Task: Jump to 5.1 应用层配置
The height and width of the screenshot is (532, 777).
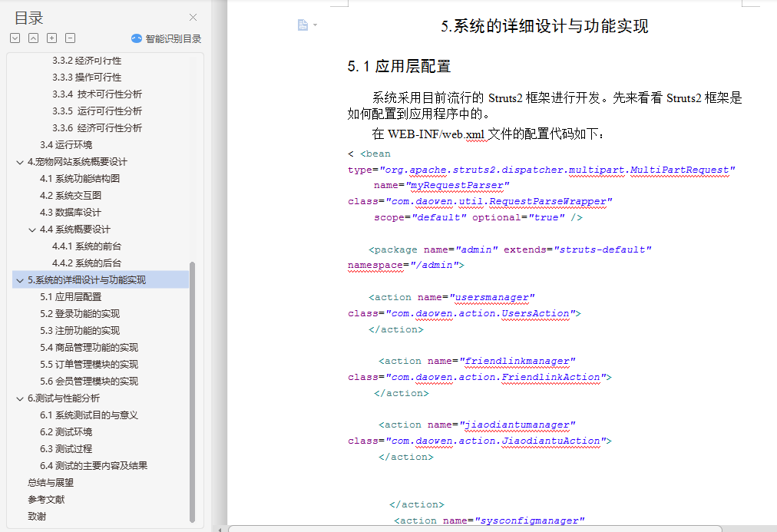Action: (x=71, y=297)
